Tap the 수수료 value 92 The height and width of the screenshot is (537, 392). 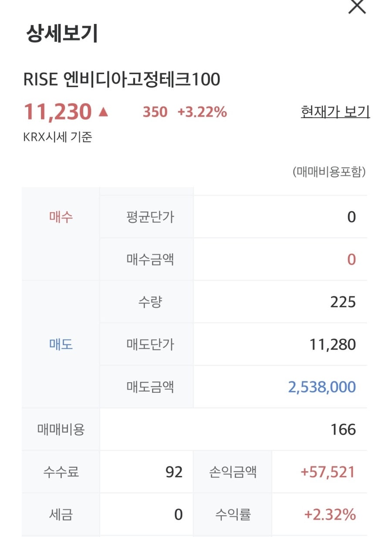(174, 472)
